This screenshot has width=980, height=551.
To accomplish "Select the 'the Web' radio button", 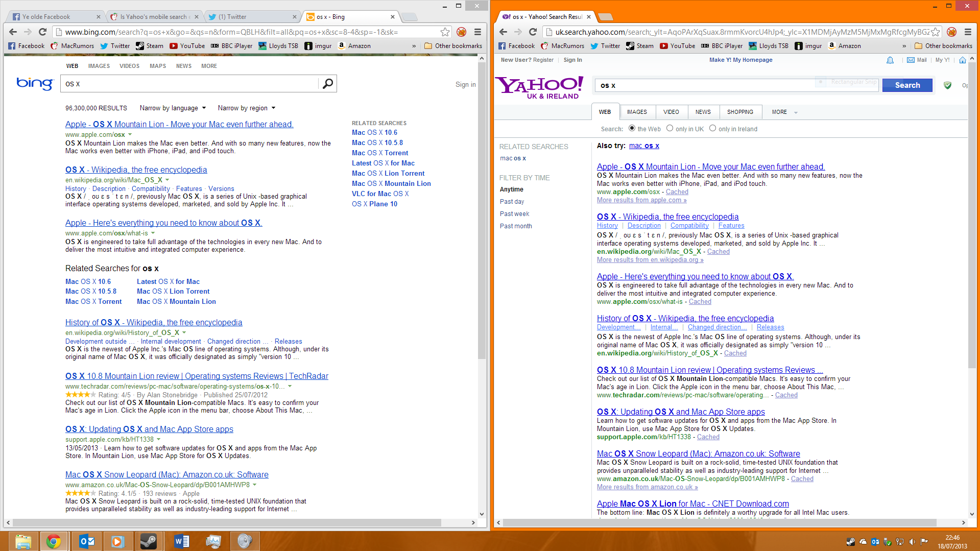I will (x=632, y=128).
